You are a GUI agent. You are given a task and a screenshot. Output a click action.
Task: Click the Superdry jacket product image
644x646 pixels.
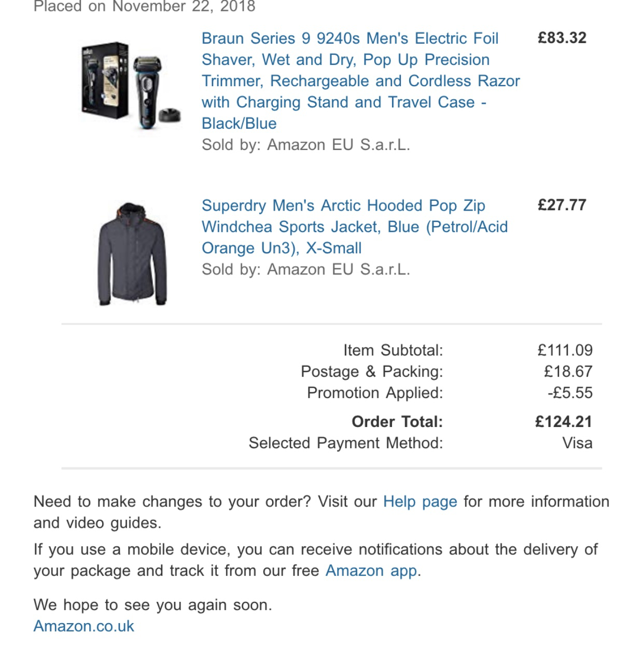pos(132,253)
